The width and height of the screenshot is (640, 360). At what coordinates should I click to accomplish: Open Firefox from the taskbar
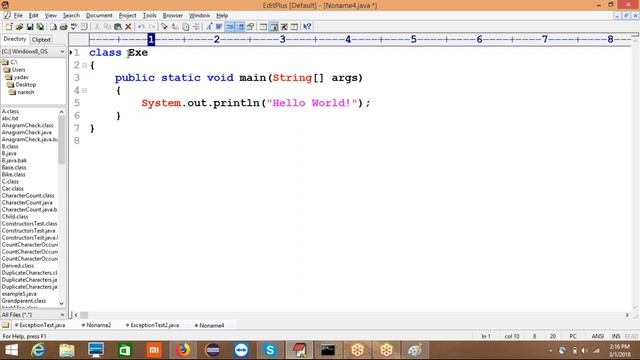coord(183,350)
